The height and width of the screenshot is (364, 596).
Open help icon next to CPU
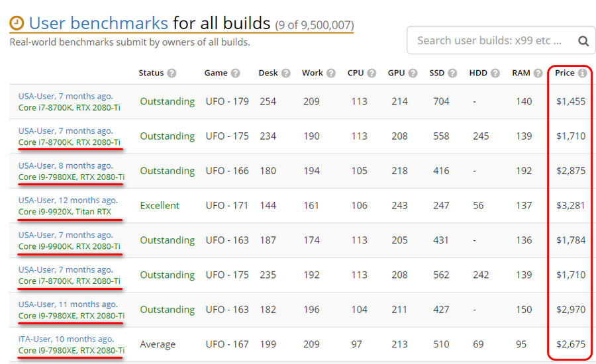pos(372,73)
